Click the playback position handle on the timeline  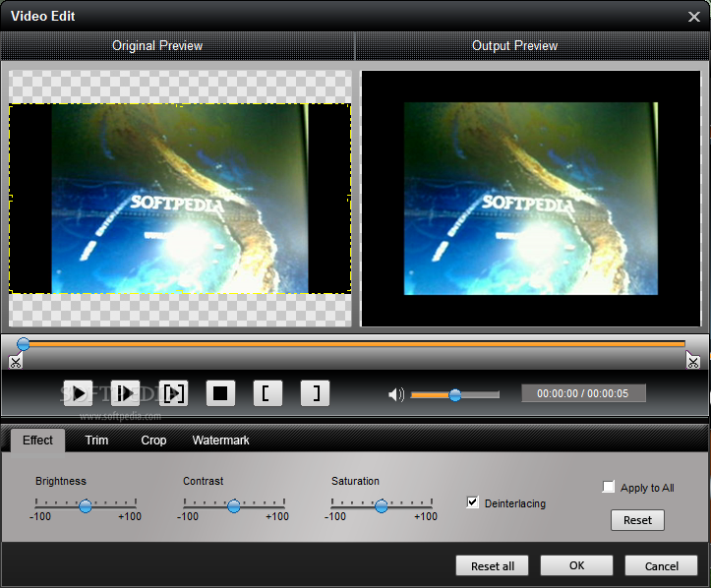tap(24, 344)
